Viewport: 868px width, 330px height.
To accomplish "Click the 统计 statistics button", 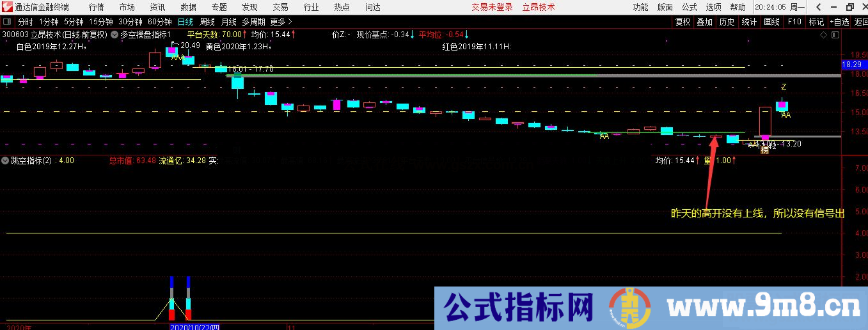I will tap(749, 22).
